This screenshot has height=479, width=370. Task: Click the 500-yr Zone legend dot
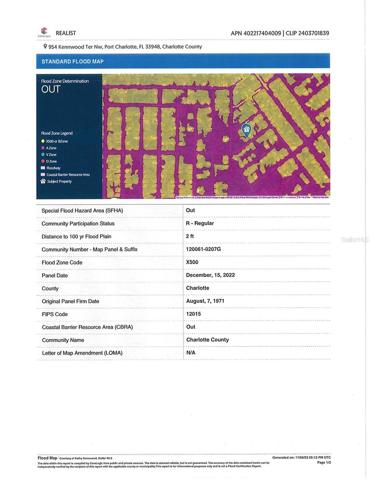click(43, 141)
